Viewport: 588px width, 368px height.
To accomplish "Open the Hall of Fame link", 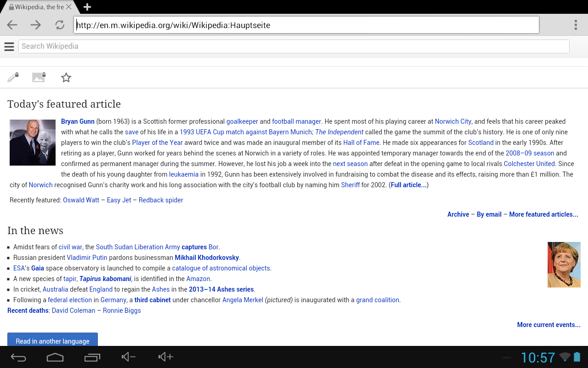I will (x=361, y=143).
